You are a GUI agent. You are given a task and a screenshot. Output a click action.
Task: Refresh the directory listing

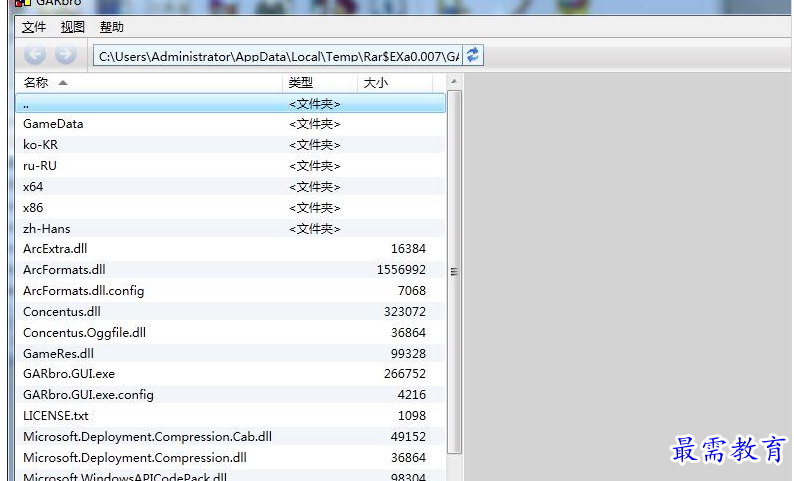tap(473, 55)
